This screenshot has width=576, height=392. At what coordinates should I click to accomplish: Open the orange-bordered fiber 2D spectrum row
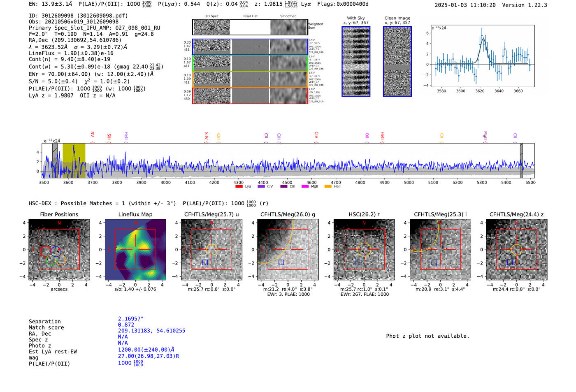pyautogui.click(x=250, y=79)
